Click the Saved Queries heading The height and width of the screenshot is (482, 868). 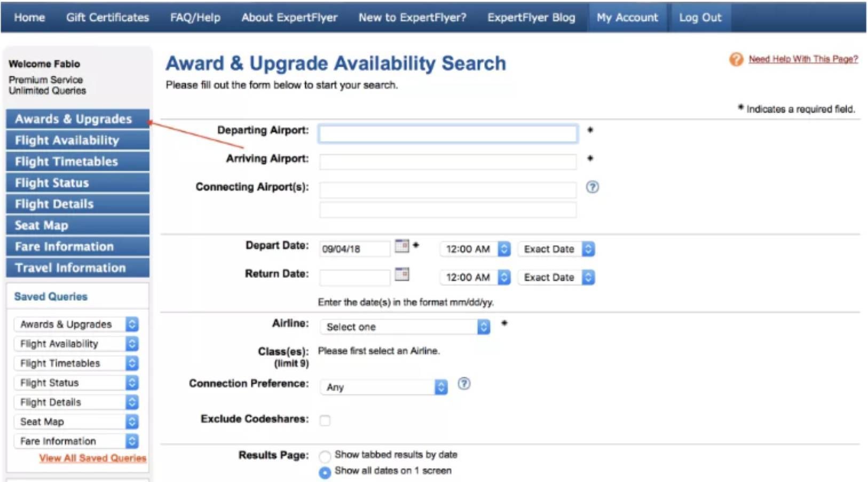pyautogui.click(x=51, y=297)
